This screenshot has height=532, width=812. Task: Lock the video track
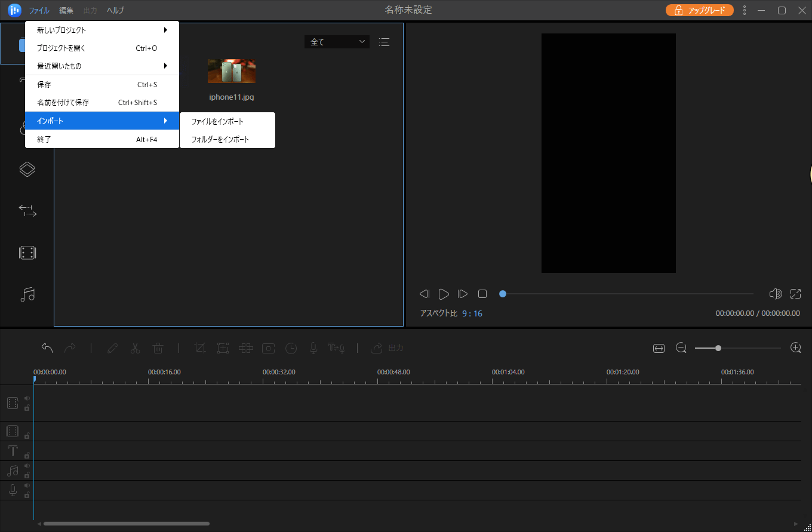(x=27, y=408)
